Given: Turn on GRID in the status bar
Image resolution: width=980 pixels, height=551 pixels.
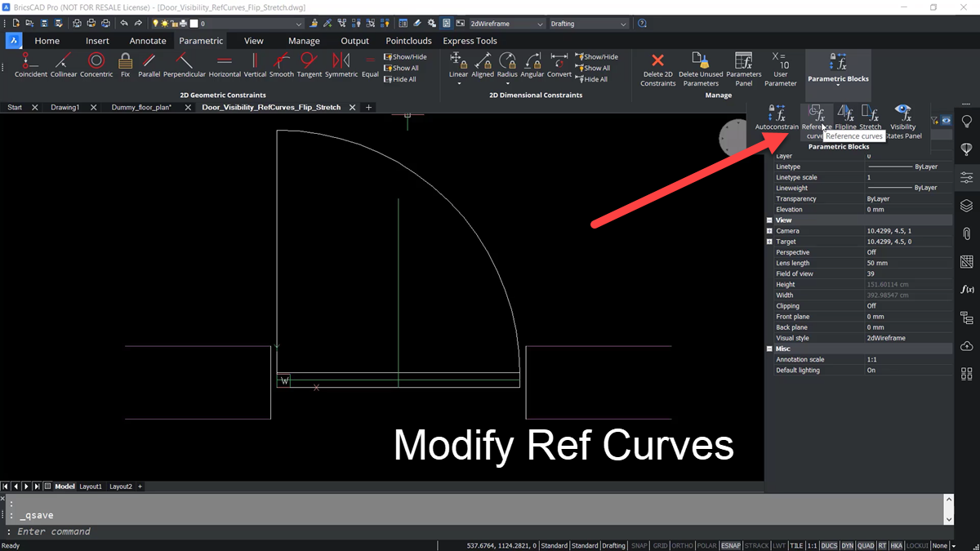Looking at the screenshot, I should 660,545.
